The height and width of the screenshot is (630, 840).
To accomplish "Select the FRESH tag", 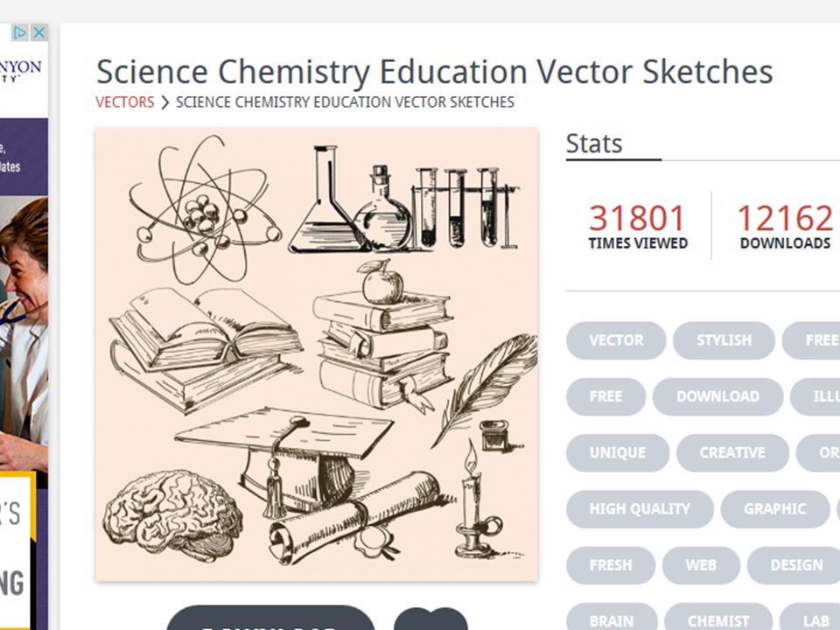I will 611,565.
